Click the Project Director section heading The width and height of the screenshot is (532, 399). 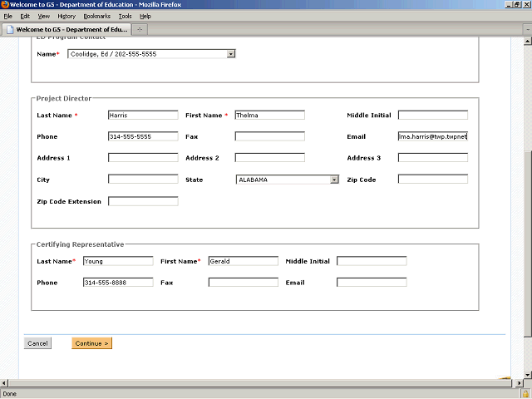pyautogui.click(x=64, y=98)
